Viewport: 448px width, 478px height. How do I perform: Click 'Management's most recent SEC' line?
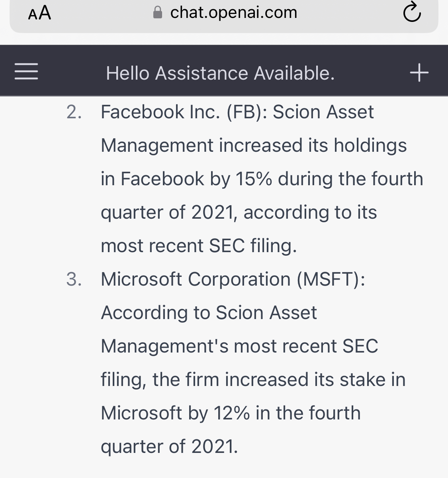pyautogui.click(x=239, y=346)
